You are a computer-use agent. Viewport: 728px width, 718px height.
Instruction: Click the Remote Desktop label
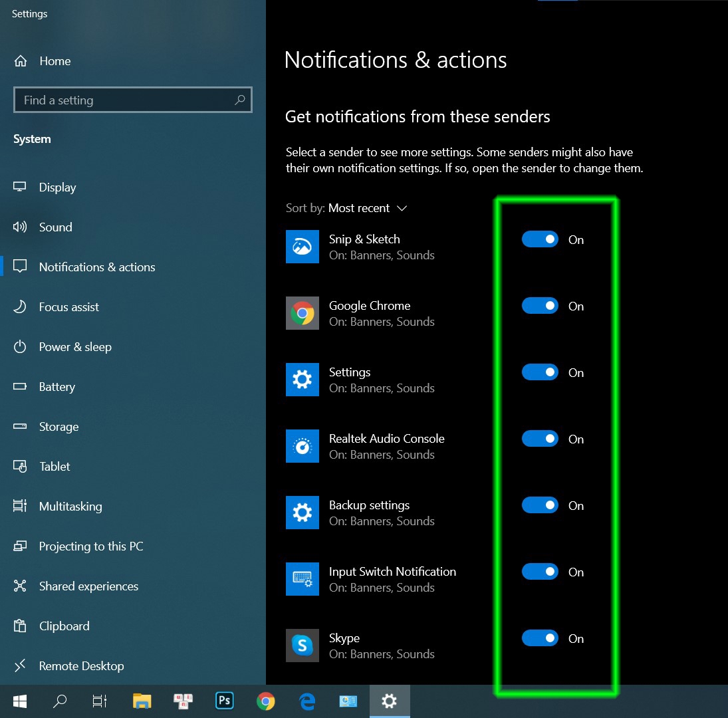(x=81, y=666)
